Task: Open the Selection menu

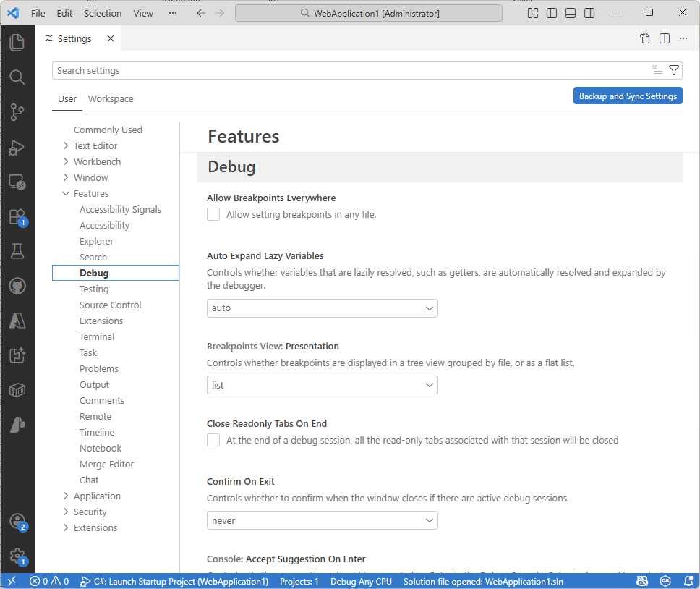Action: [103, 14]
